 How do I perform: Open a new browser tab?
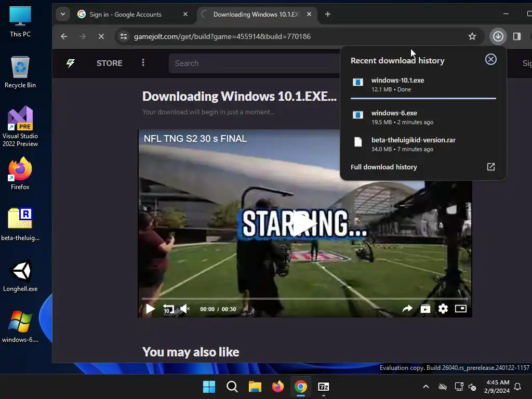pos(328,14)
